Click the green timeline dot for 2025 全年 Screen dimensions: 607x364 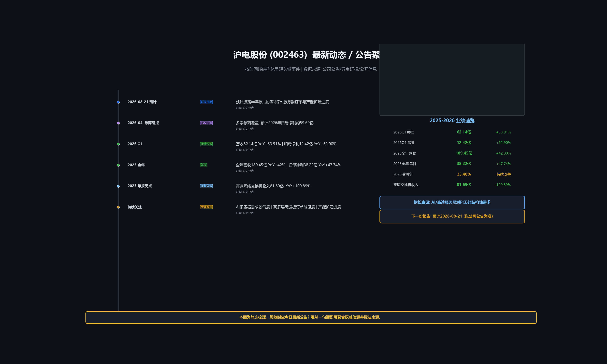click(x=118, y=165)
